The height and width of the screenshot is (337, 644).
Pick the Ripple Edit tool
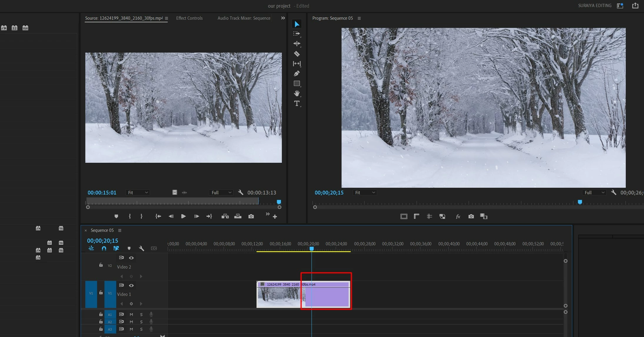[297, 44]
